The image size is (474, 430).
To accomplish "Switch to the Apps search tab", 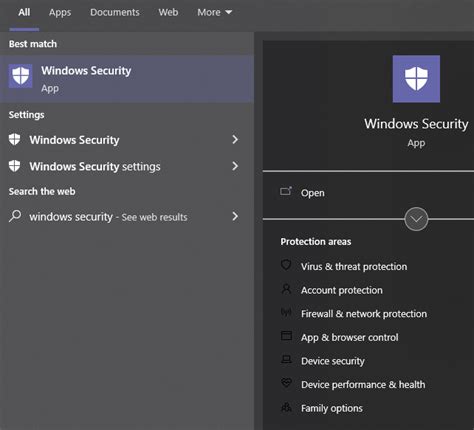I will pyautogui.click(x=60, y=12).
